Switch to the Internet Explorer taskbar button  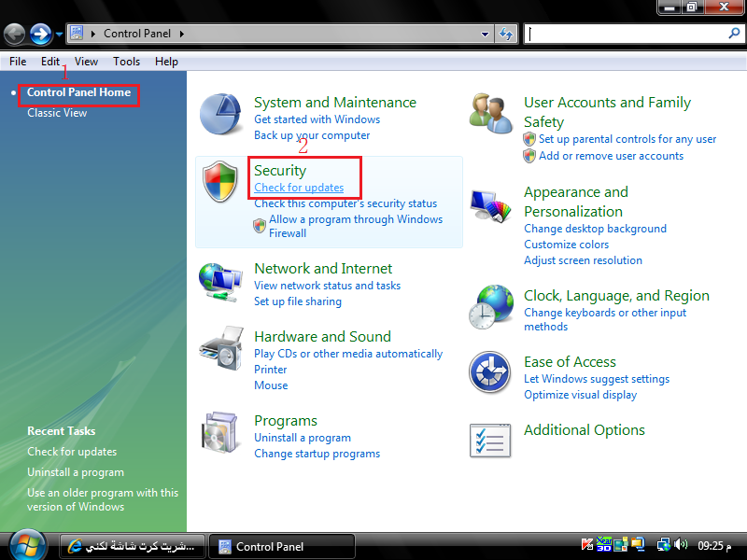[133, 546]
